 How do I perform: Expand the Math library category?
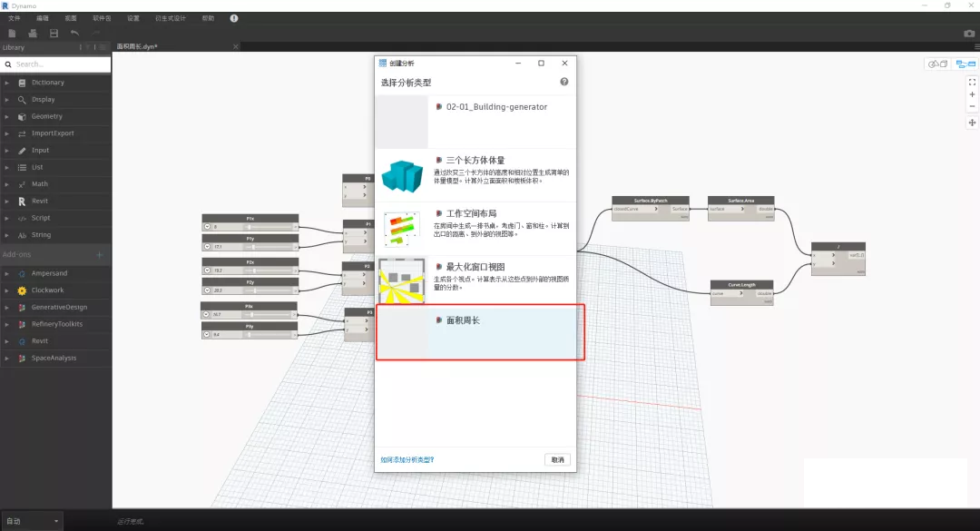click(7, 184)
